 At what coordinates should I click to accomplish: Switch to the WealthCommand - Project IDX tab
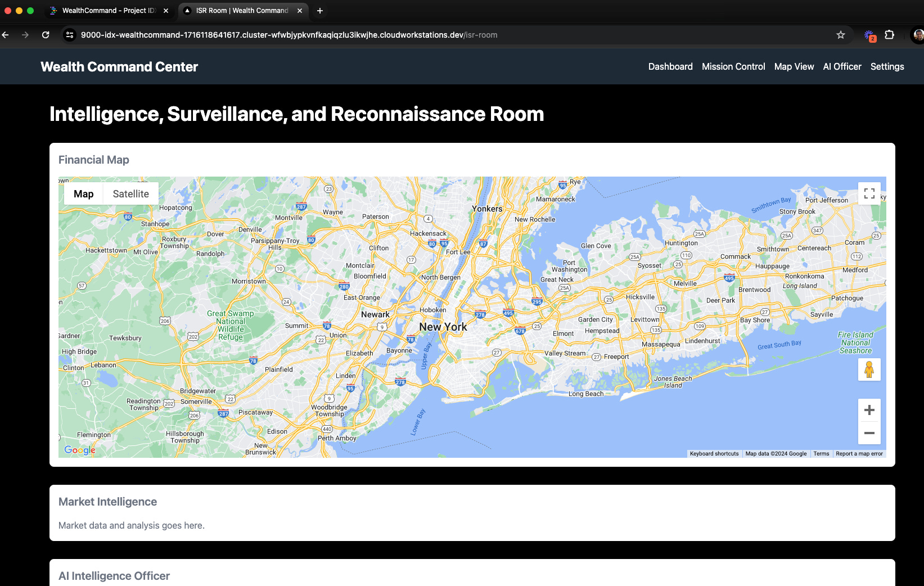[x=109, y=11]
